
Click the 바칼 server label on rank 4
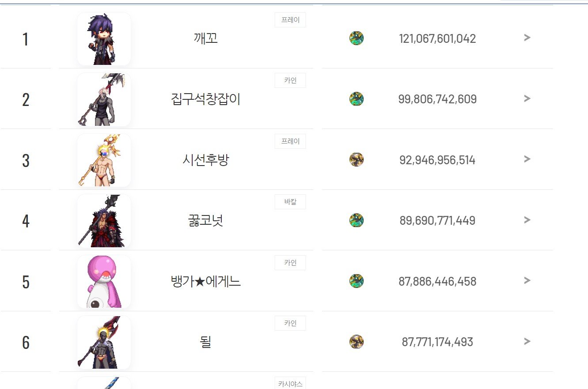[290, 202]
